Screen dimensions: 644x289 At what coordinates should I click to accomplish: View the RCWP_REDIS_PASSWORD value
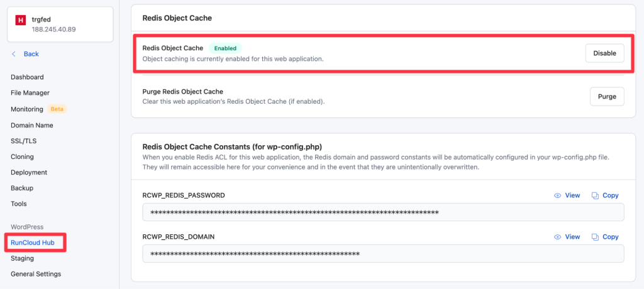(567, 195)
